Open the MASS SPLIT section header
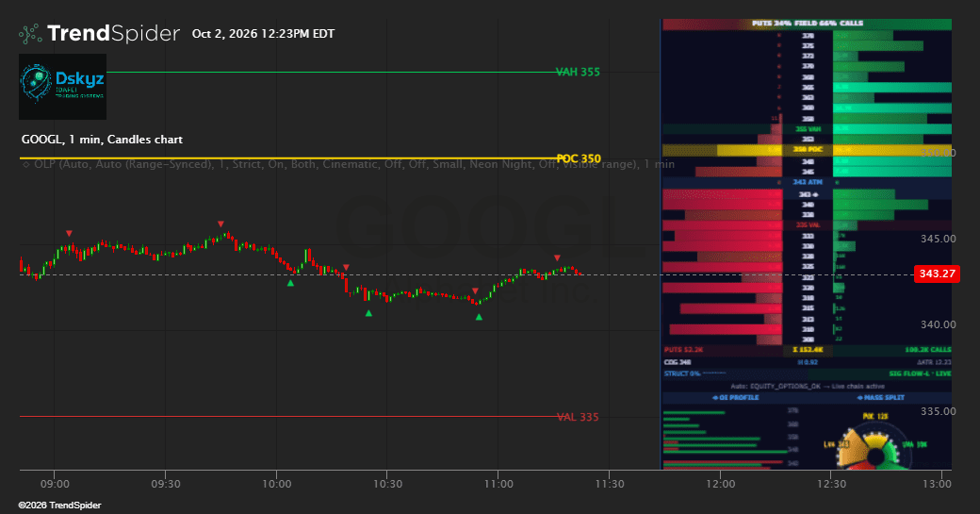Screen dimensions: 980x514 pos(880,398)
